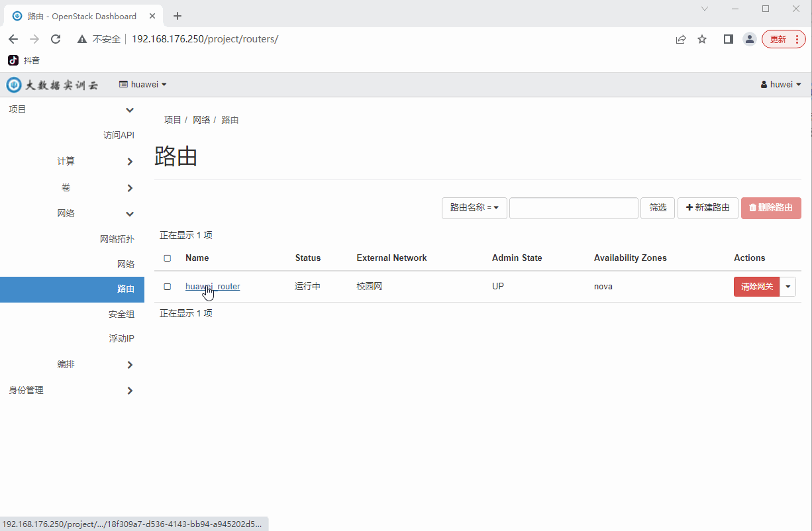Click the route name filter input field
Screen dimensions: 812x531
pyautogui.click(x=574, y=208)
